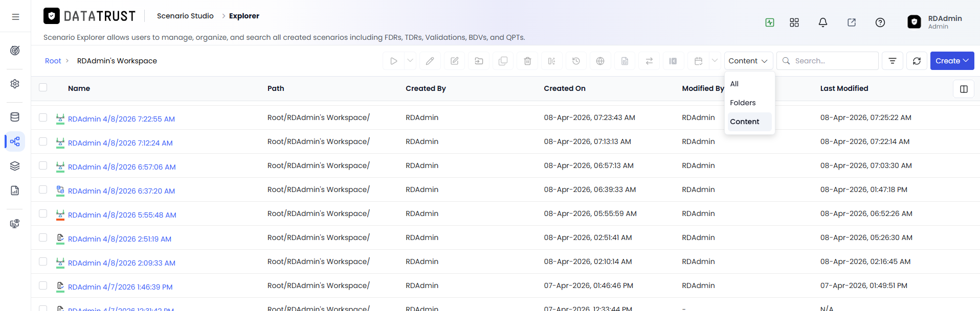
Task: Open the report document sidebar icon
Action: point(15,190)
